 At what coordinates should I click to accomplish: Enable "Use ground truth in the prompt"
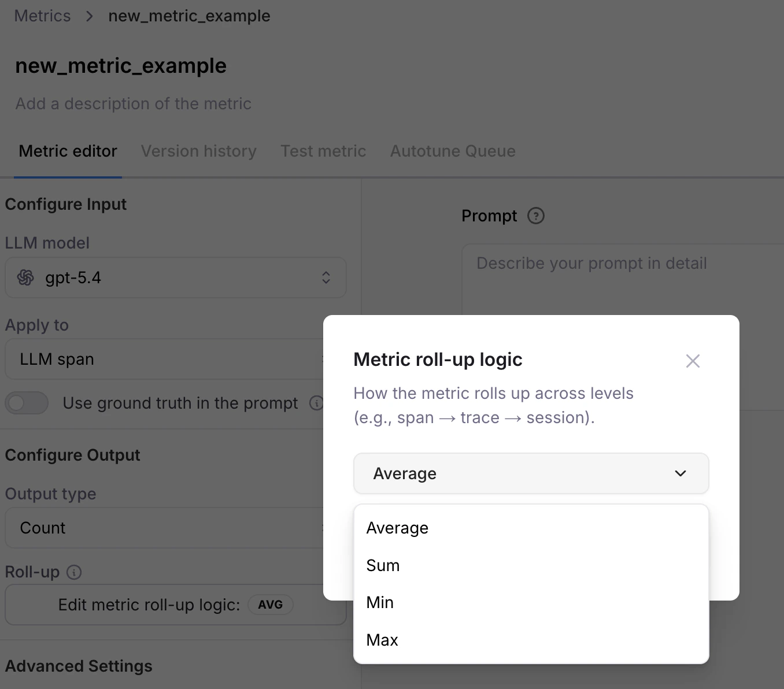27,403
